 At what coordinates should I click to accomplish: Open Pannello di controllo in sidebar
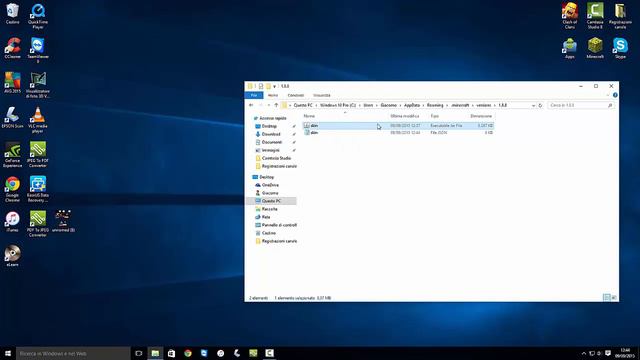[x=279, y=225]
